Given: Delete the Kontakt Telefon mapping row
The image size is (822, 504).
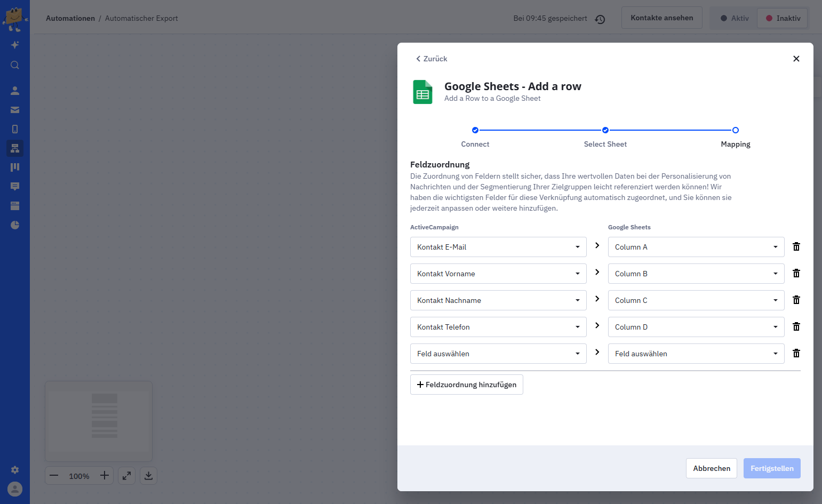Looking at the screenshot, I should point(796,326).
